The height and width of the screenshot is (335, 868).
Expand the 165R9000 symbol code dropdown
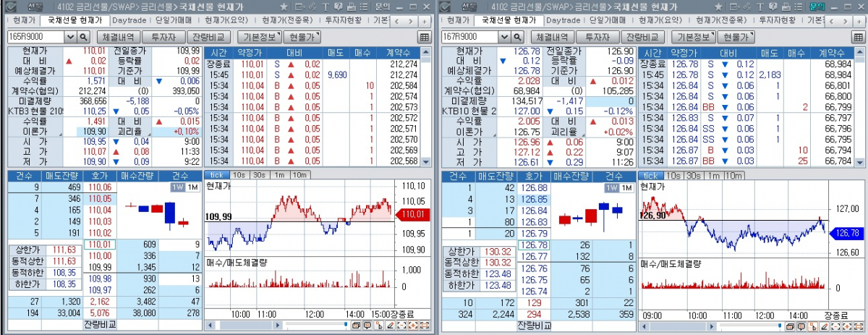tap(70, 37)
